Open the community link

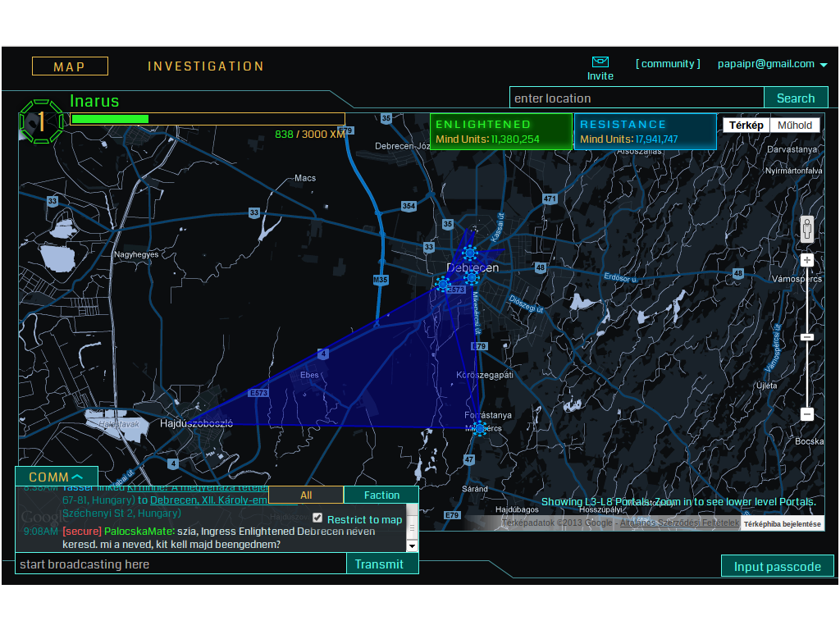point(668,64)
